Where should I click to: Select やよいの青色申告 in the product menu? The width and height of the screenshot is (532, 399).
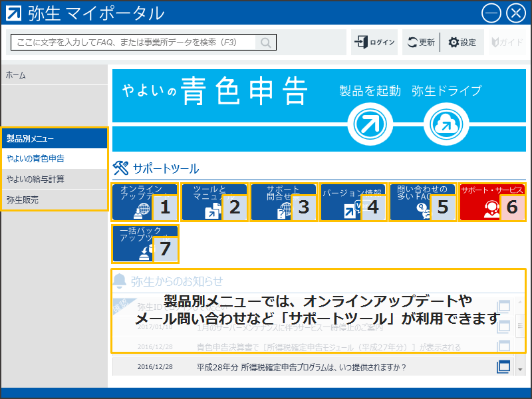(x=55, y=158)
